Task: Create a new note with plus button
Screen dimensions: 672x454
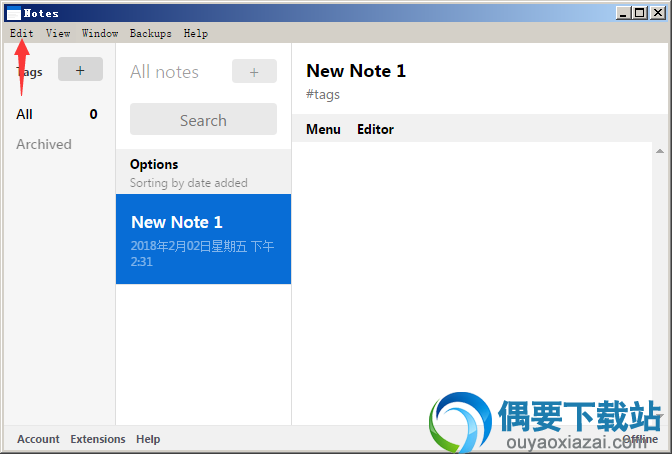Action: (x=254, y=71)
